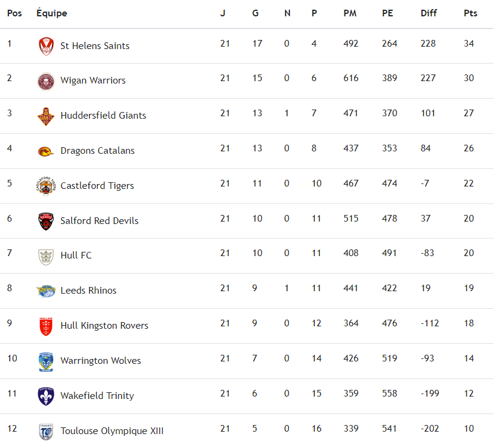Click the St Helens Saints logo

46,46
